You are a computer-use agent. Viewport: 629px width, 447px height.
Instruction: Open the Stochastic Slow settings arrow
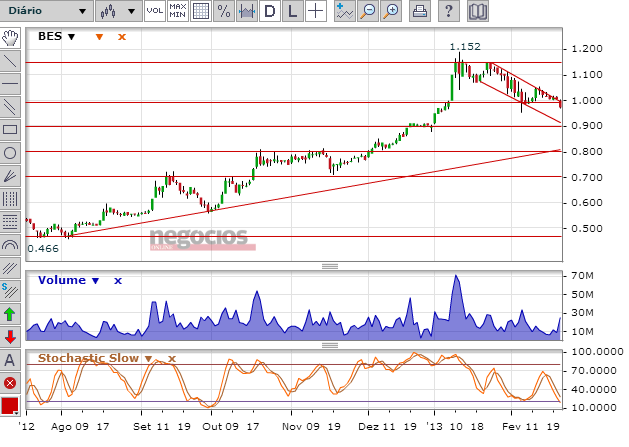pyautogui.click(x=149, y=359)
